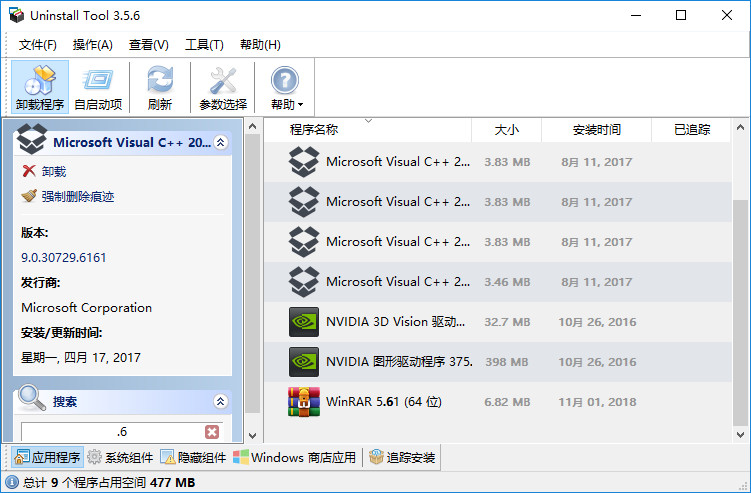Select the NVIDIA 图形驱动程序 375 row text
Image resolution: width=751 pixels, height=493 pixels.
click(x=399, y=362)
